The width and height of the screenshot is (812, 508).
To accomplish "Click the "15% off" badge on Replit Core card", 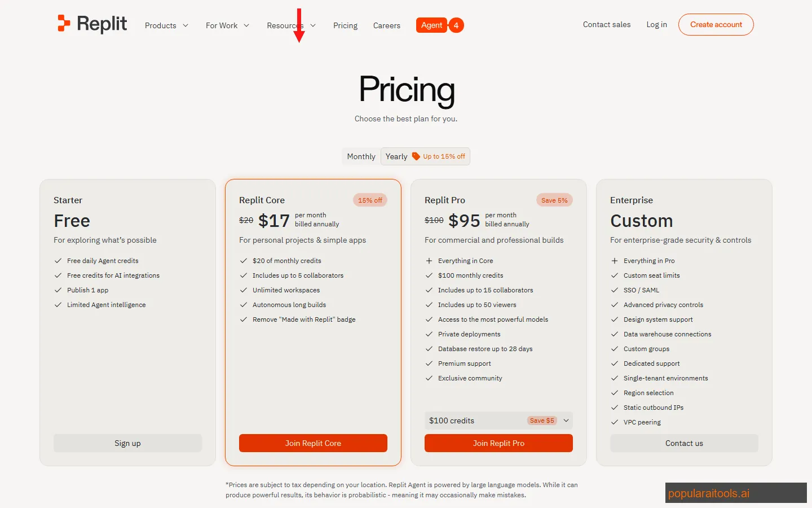I will click(370, 200).
